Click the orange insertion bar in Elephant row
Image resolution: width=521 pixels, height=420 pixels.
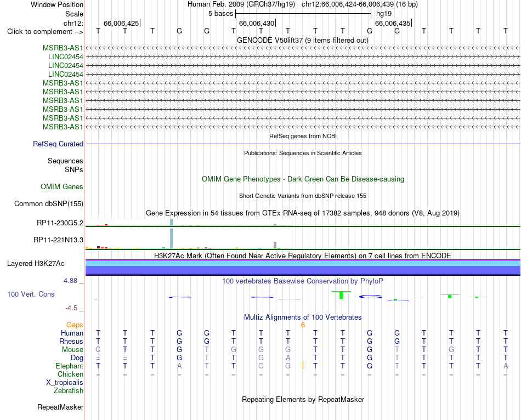(303, 365)
